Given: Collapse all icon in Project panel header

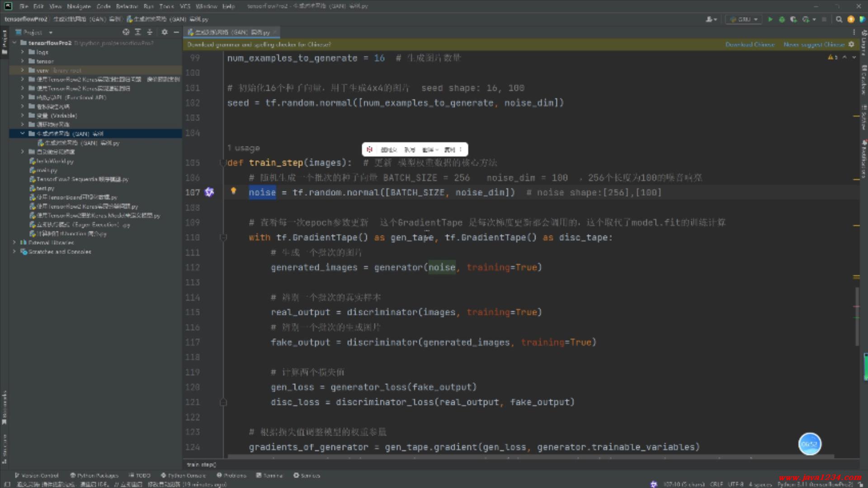Looking at the screenshot, I should pos(150,32).
